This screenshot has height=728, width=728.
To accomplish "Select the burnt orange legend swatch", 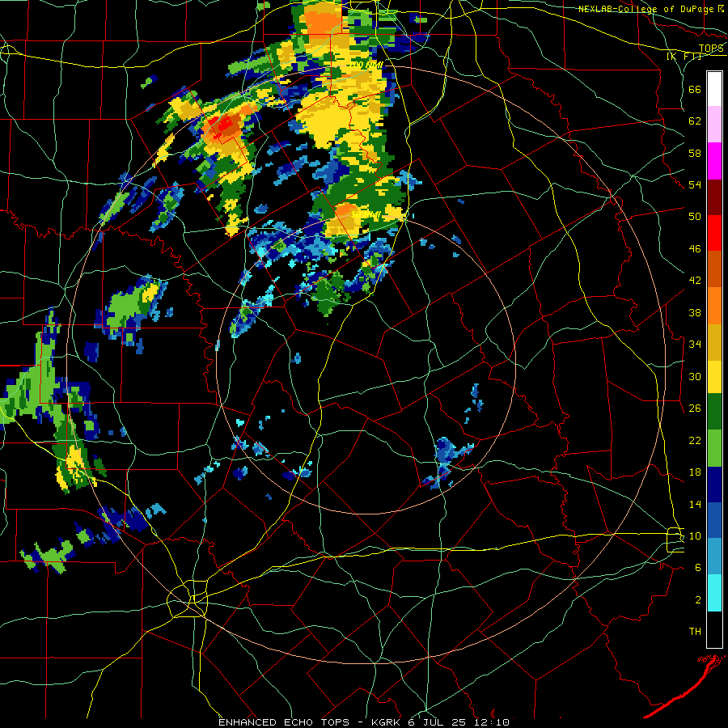I will pyautogui.click(x=714, y=269).
